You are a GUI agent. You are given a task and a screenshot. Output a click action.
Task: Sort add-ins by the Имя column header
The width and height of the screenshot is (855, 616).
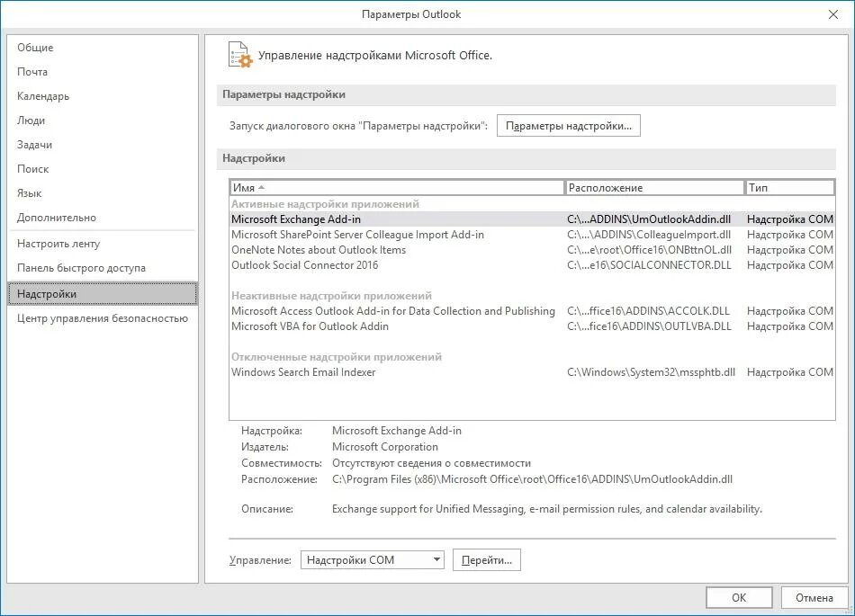point(398,187)
